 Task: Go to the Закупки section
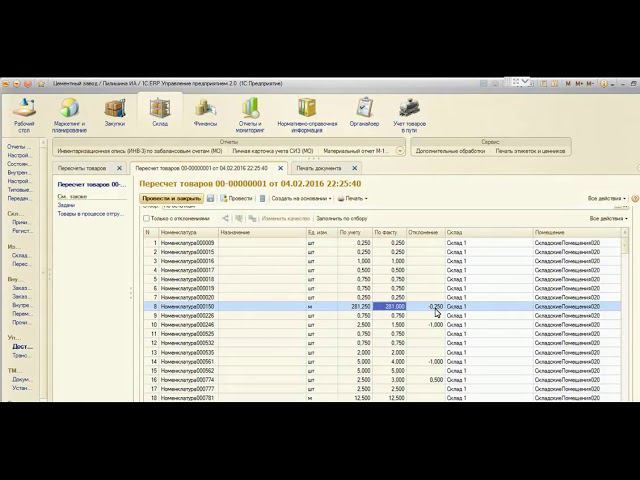[115, 113]
